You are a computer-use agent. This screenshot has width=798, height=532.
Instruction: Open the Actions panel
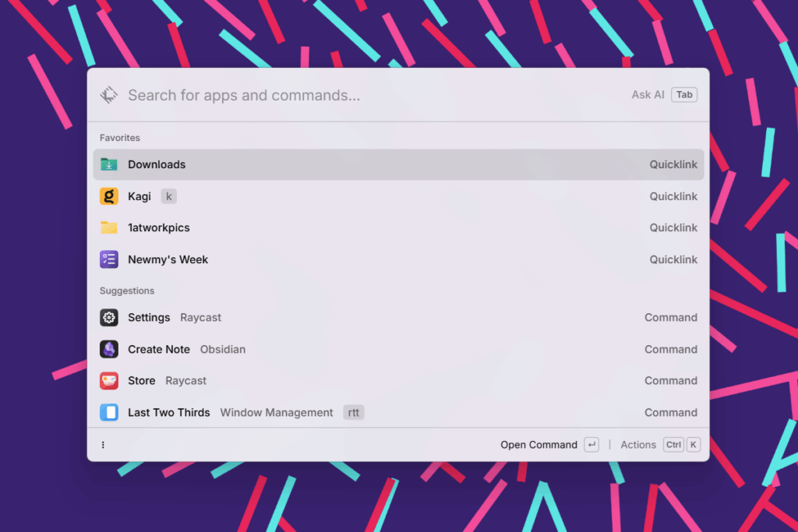click(638, 445)
